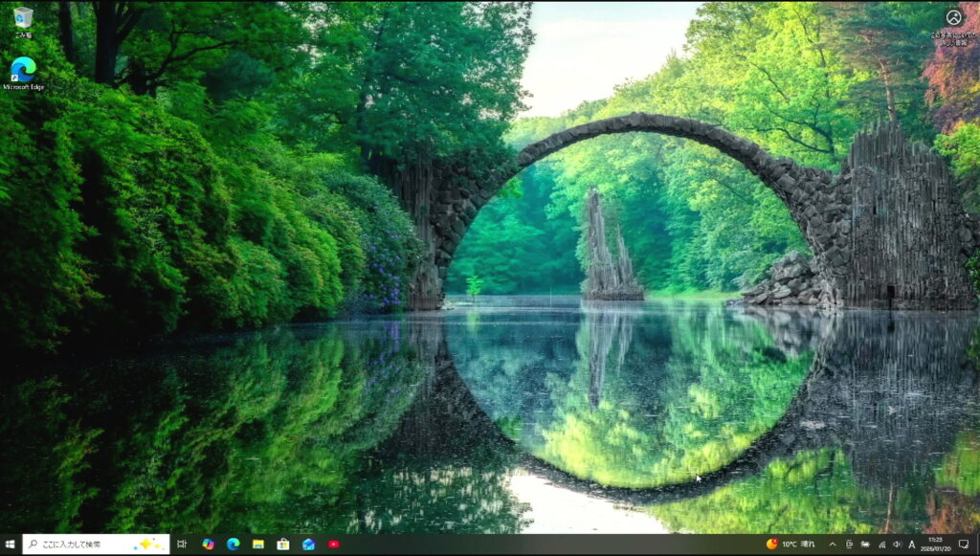Open the network connection flyout
The image size is (980, 556).
(x=880, y=545)
